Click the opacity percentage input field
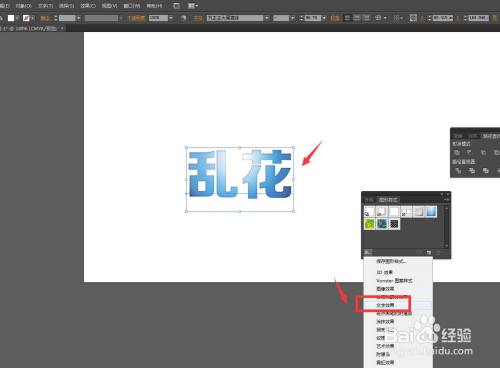Viewport: 500px width, 368px height. (158, 18)
